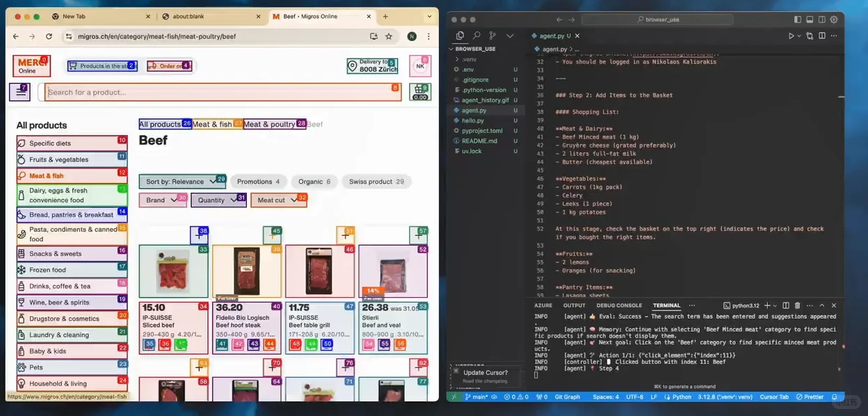Switch to AZURE panel tab
868x416 pixels.
tap(543, 305)
